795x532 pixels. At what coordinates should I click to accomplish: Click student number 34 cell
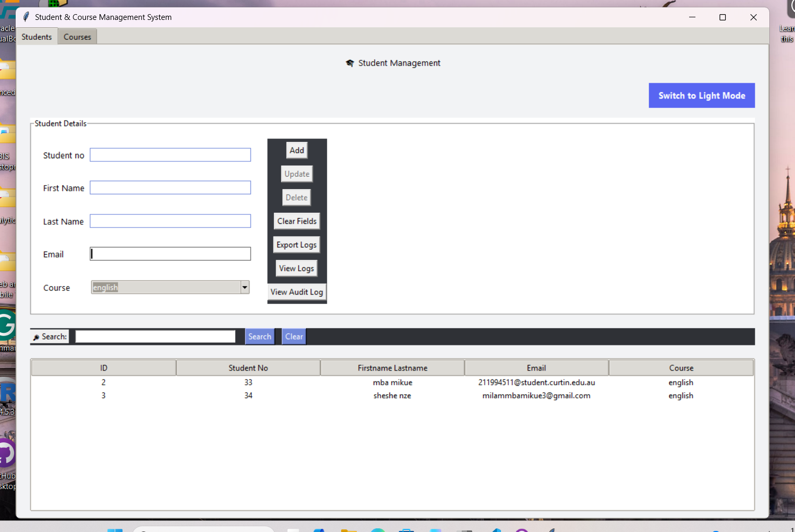248,396
